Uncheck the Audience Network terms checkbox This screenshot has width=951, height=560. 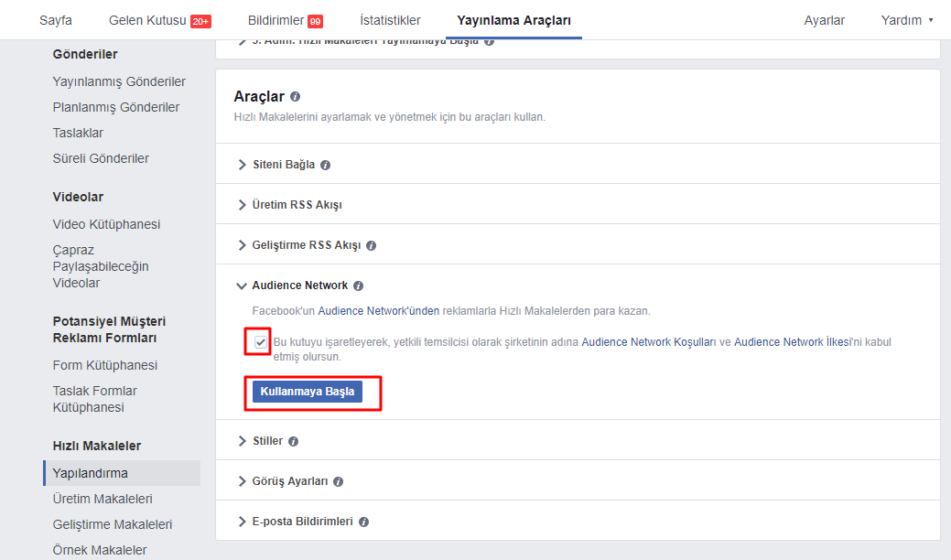pyautogui.click(x=261, y=342)
